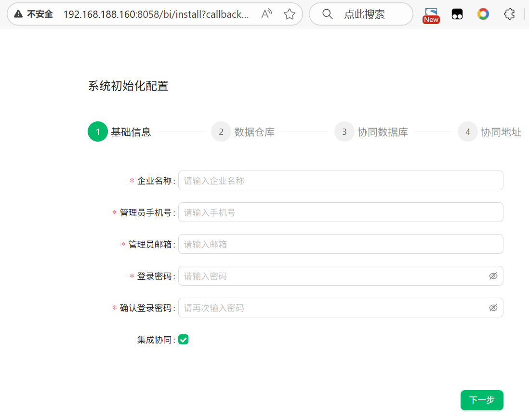Viewport: 529px width, 420px height.
Task: Click the favorites star icon
Action: point(289,14)
